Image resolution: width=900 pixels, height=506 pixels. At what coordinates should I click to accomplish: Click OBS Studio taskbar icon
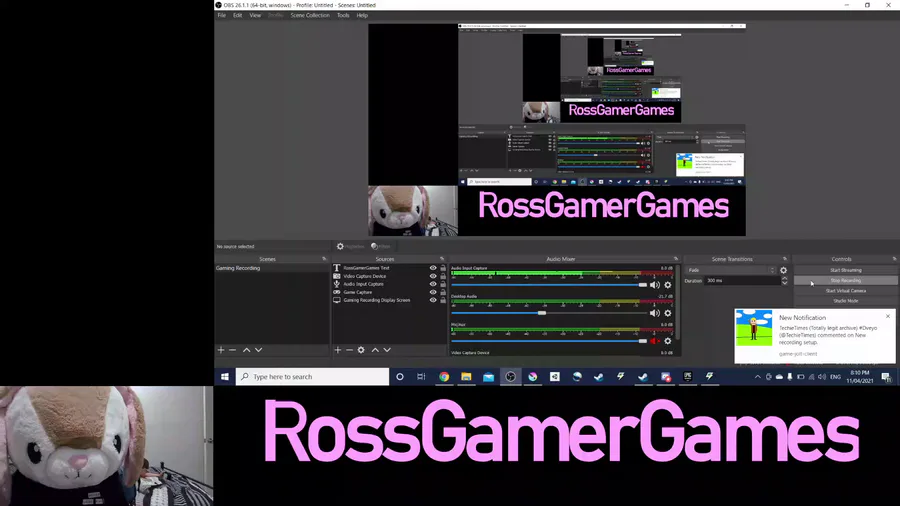pyautogui.click(x=510, y=377)
